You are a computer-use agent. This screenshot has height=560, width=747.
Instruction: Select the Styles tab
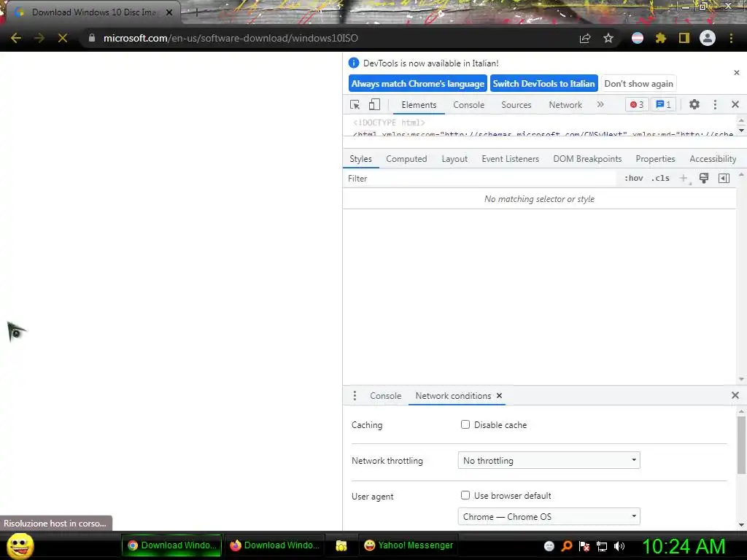coord(360,159)
